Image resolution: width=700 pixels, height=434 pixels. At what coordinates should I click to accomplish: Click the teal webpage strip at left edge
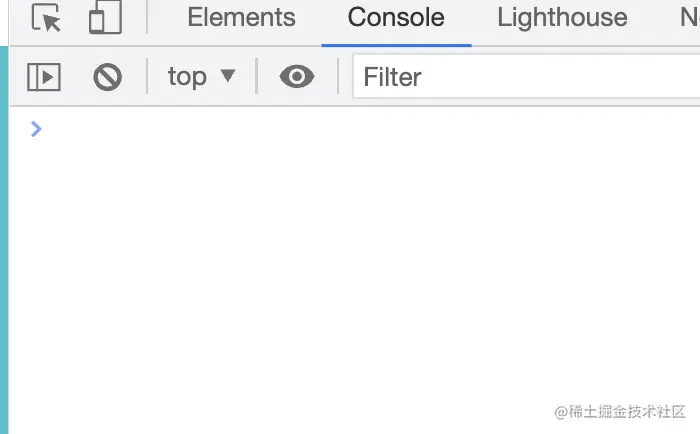pyautogui.click(x=4, y=240)
